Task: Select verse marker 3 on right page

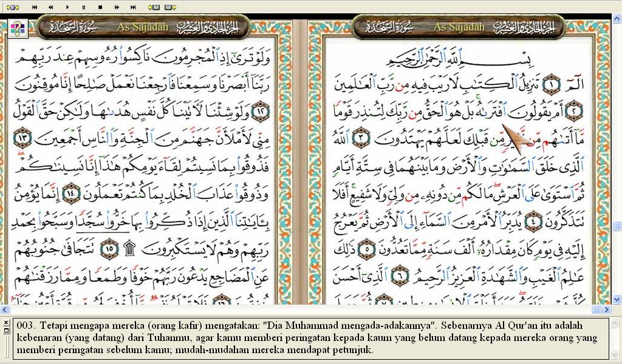Action: coord(361,138)
